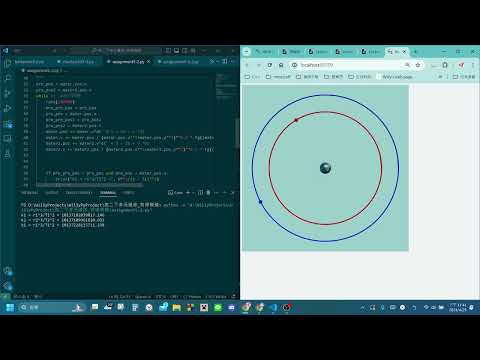Run the Python file with editor play button
This screenshot has width=480, height=360.
coord(212,62)
